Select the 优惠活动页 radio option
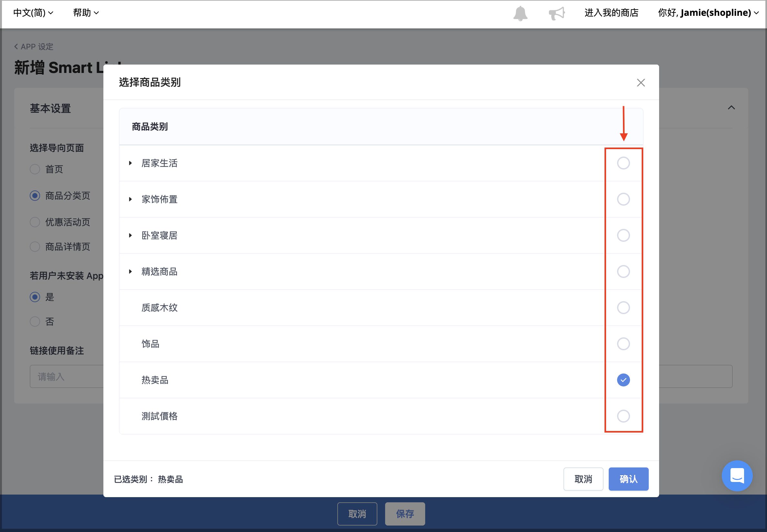This screenshot has width=767, height=532. (x=35, y=222)
